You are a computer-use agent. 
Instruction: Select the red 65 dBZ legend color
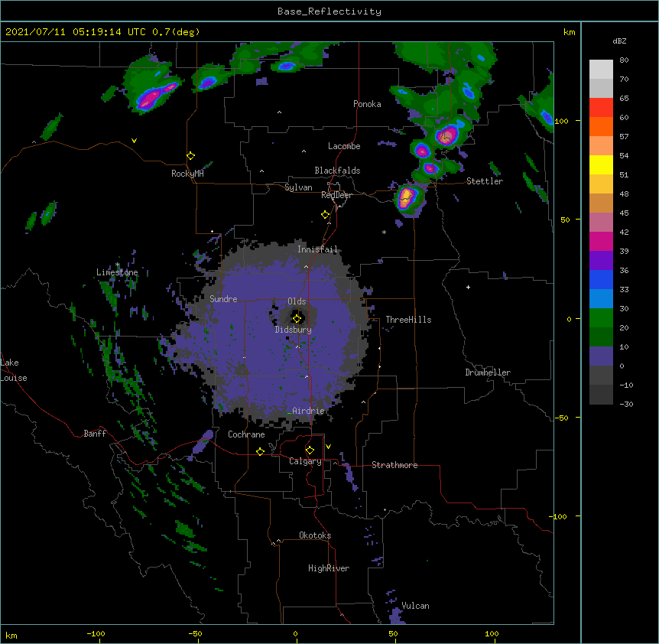coord(601,107)
